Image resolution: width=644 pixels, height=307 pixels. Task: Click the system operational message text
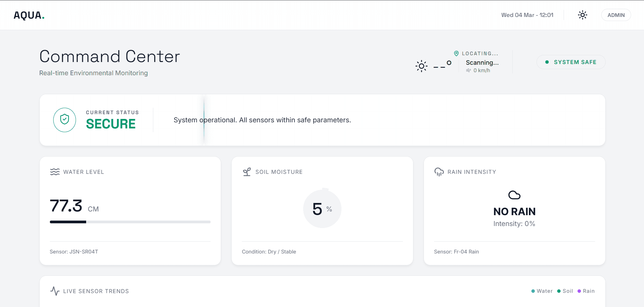point(262,120)
